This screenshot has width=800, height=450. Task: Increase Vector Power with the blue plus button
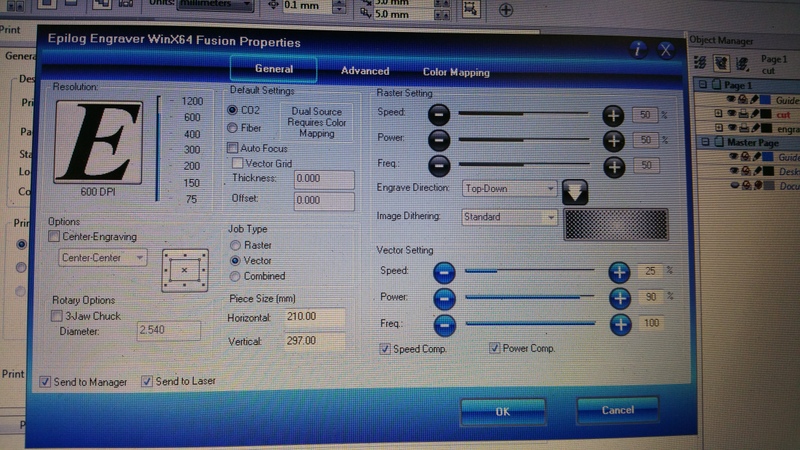pyautogui.click(x=620, y=298)
